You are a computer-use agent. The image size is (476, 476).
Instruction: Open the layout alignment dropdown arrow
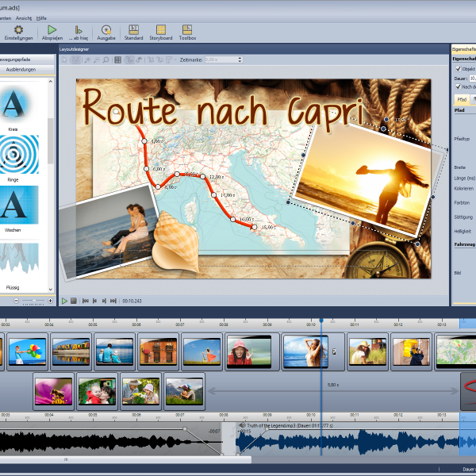(x=175, y=59)
